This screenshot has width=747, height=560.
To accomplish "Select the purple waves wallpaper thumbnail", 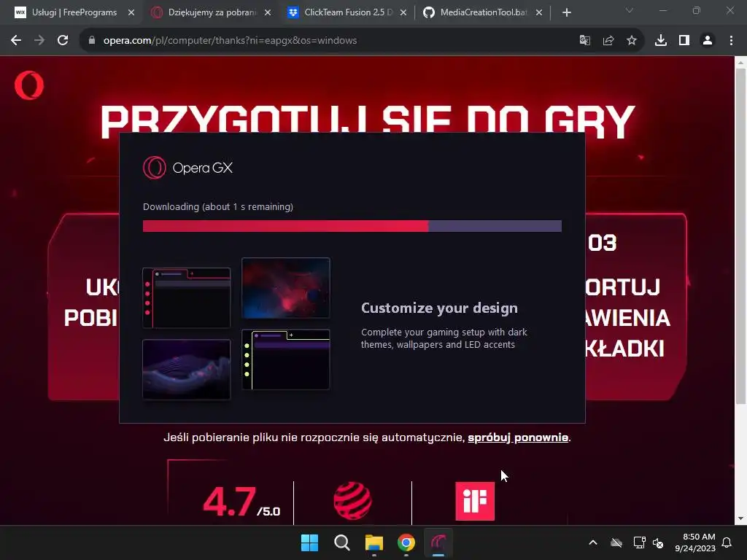I will click(x=186, y=369).
